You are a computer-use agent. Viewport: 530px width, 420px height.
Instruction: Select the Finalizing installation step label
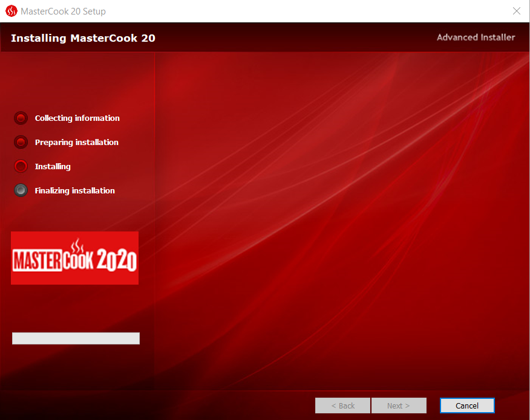(75, 191)
